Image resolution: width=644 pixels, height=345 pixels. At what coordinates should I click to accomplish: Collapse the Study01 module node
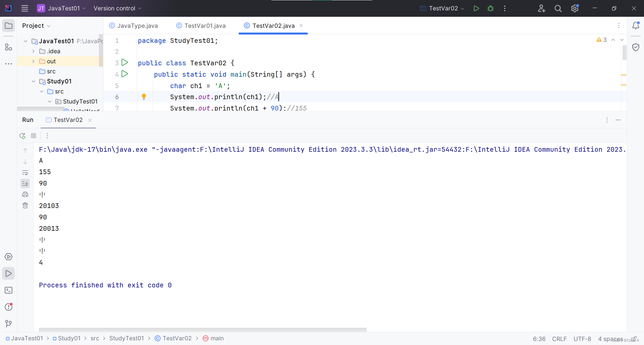tap(34, 81)
